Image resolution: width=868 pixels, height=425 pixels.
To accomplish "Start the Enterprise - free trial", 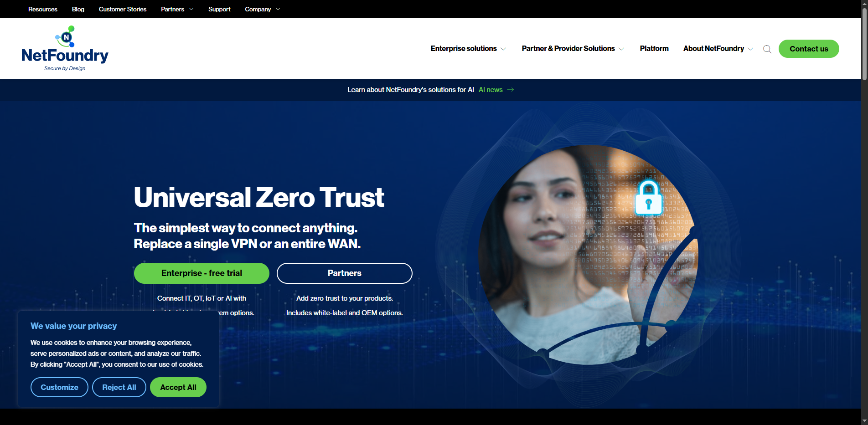I will coord(201,273).
